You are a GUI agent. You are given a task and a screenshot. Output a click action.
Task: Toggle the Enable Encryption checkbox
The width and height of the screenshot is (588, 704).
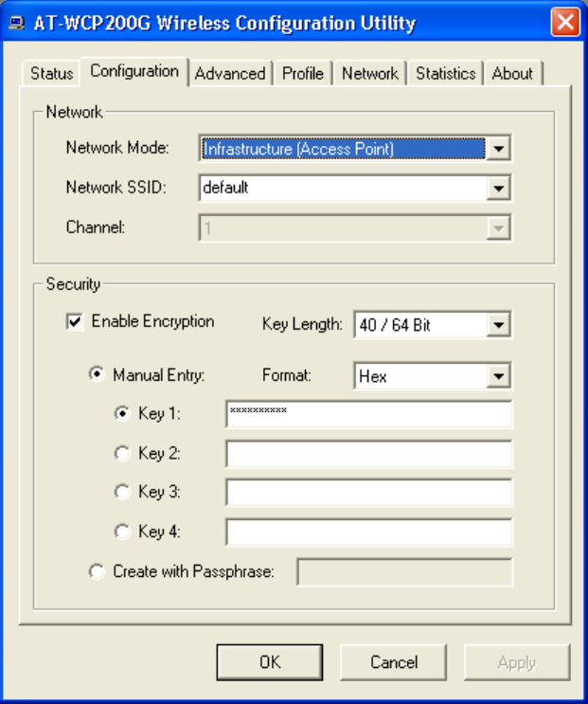(x=75, y=321)
